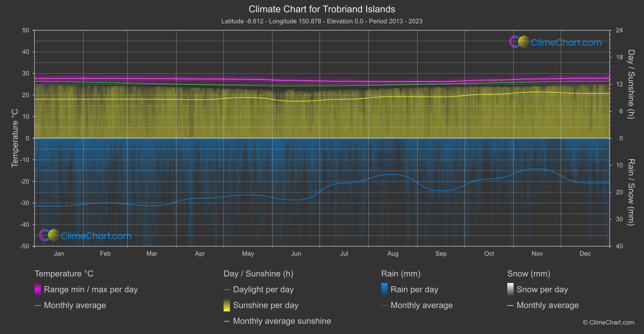Click the ClimeChart.com logo icon bottom left

point(49,235)
